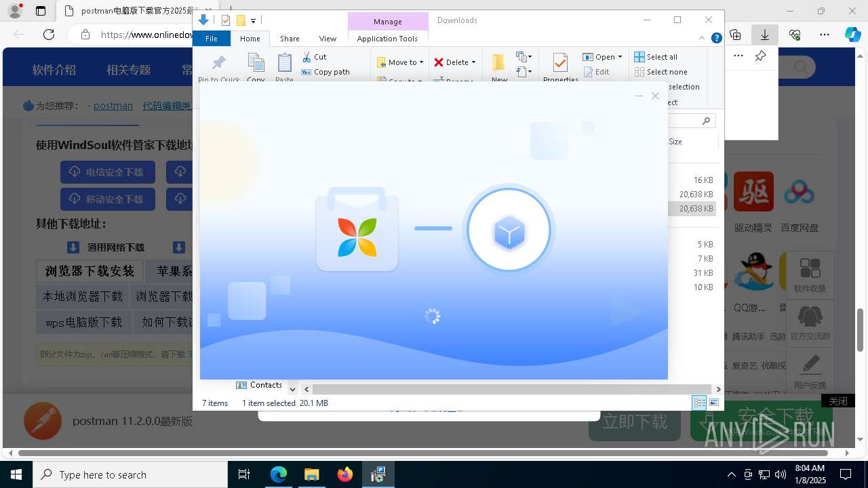The image size is (868, 488).
Task: Open the Customize Quick Access Toolbar dropdown
Action: (x=253, y=21)
